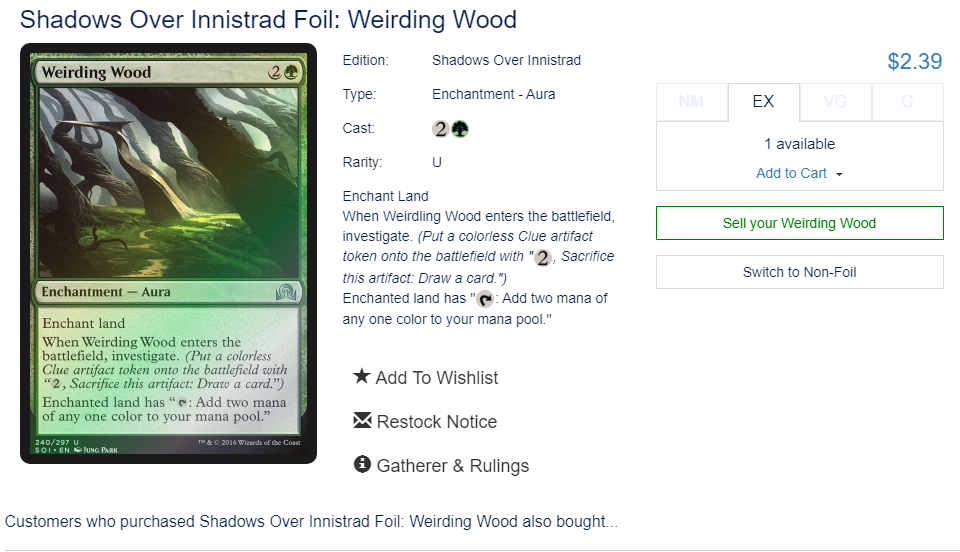Select the G condition tab
960x552 pixels.
click(x=907, y=102)
